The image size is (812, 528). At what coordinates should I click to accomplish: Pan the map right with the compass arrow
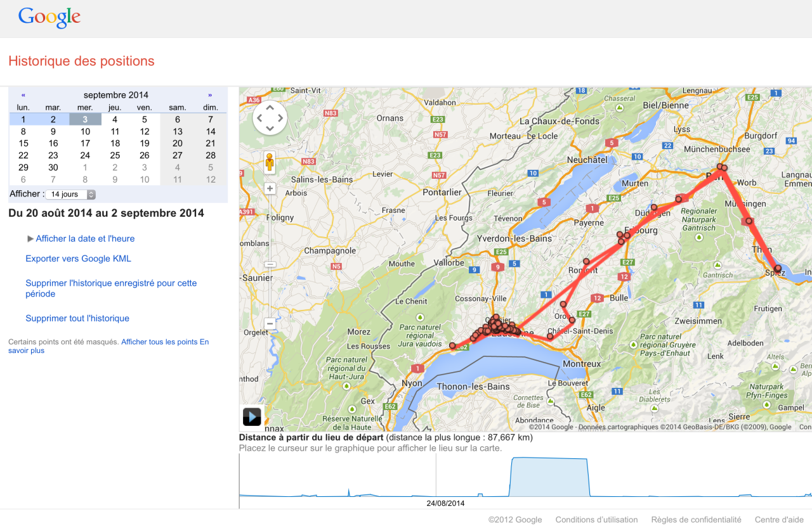point(280,117)
